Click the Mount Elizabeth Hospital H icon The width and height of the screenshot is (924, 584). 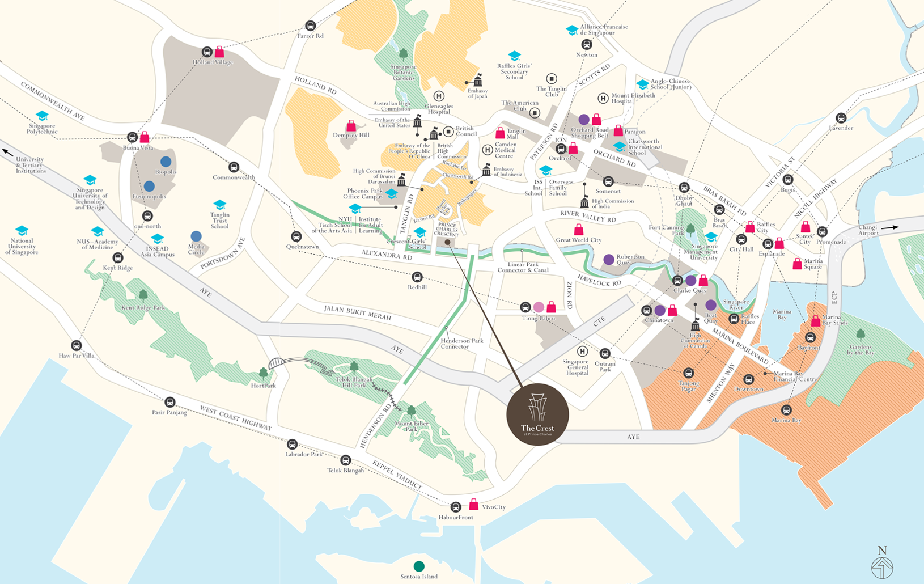point(603,98)
